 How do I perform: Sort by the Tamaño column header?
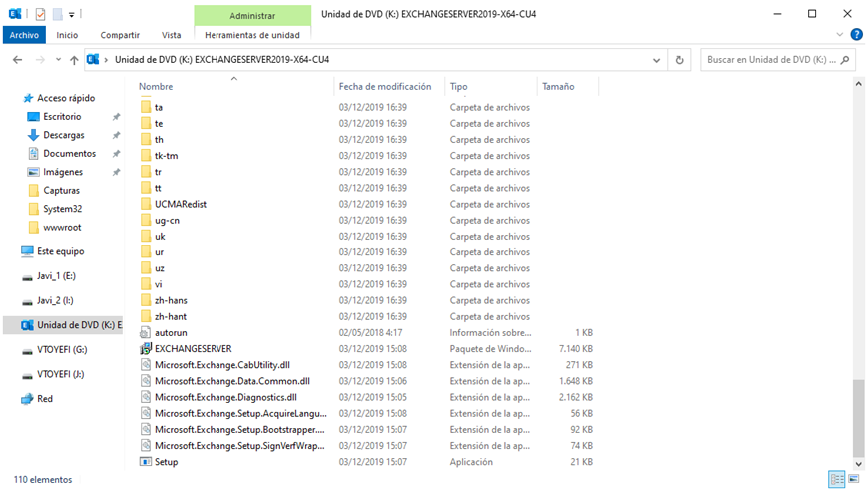tap(558, 87)
